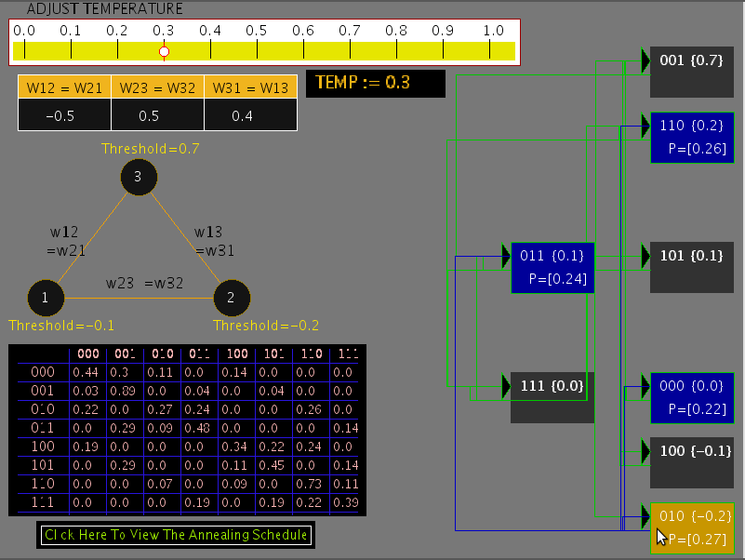This screenshot has width=745, height=560.
Task: Set temperature slider to 1.0 tick
Action: click(490, 49)
